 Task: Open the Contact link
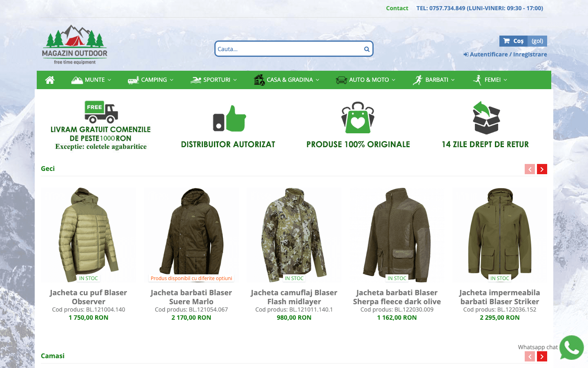[x=397, y=8]
